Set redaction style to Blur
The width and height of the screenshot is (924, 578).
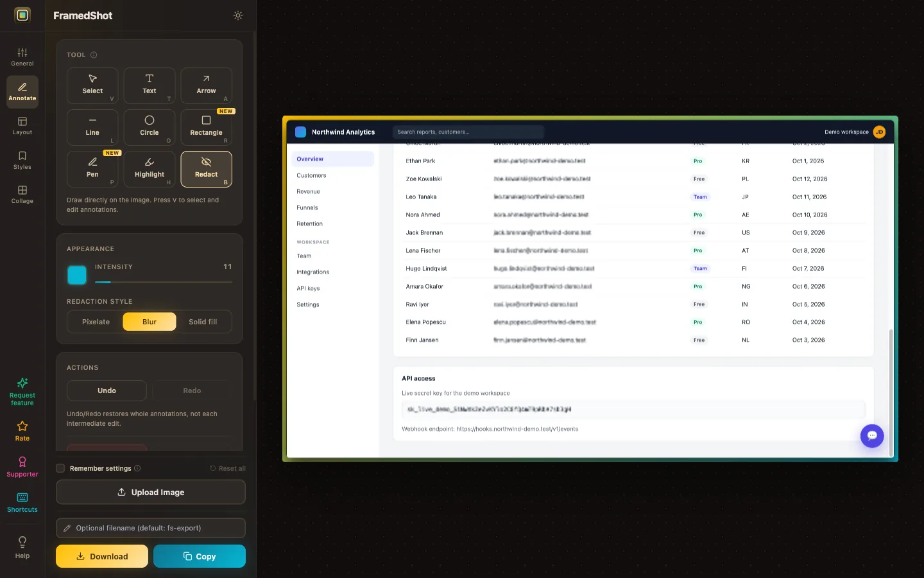tap(150, 322)
